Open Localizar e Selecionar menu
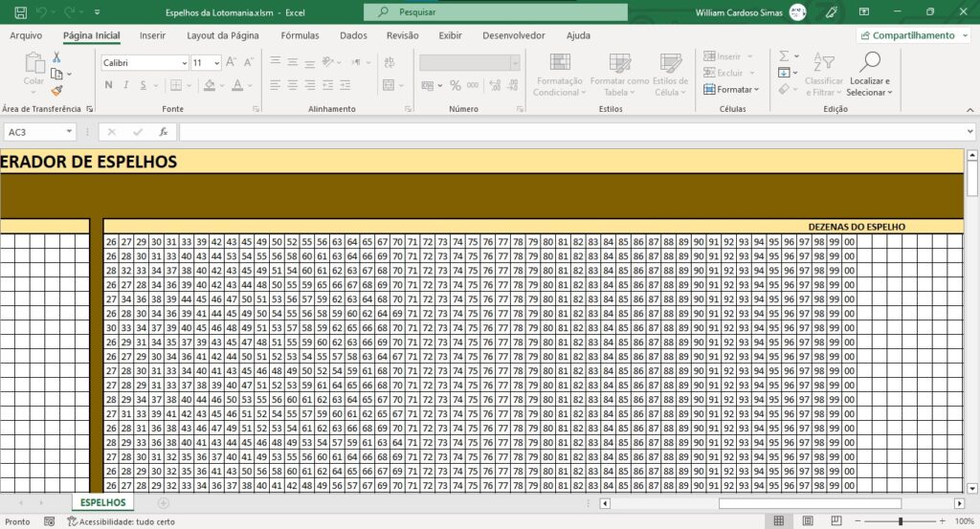980x529 pixels. (x=869, y=74)
